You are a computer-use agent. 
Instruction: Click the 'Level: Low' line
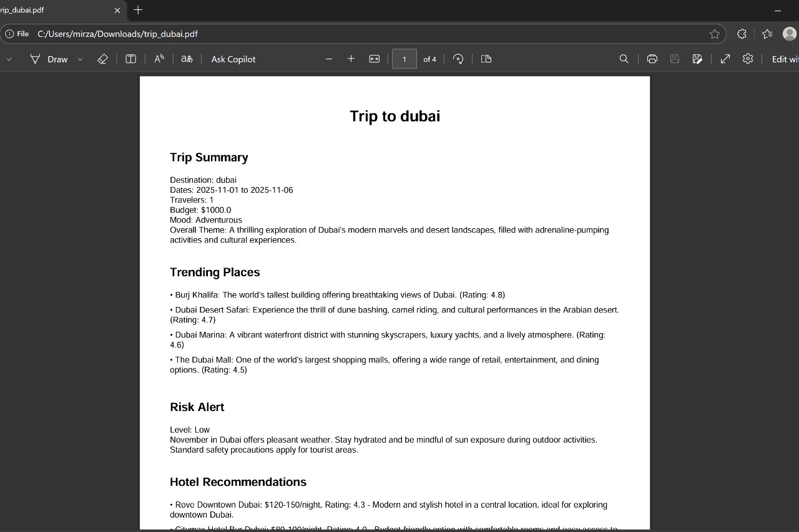click(x=190, y=430)
